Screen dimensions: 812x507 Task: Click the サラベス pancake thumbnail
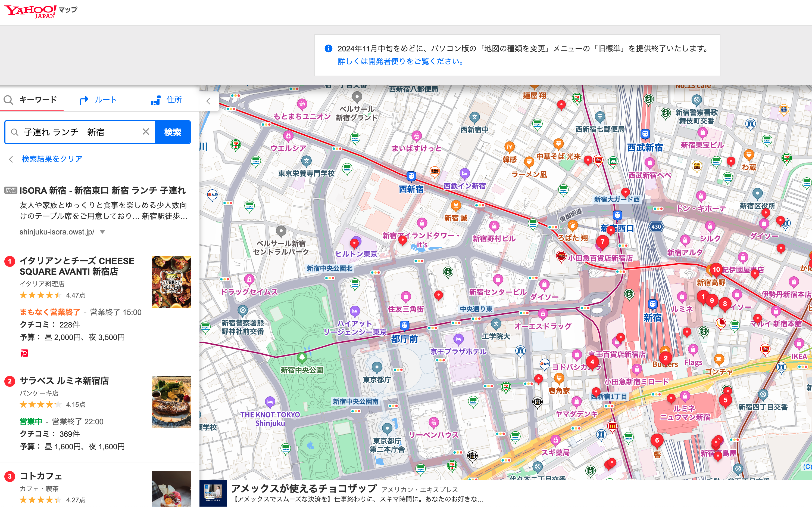171,402
